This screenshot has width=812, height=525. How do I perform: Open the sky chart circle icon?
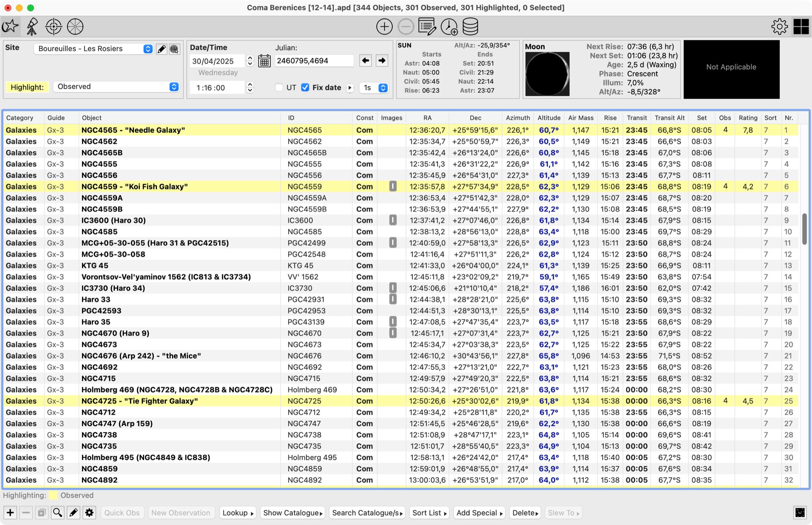pyautogui.click(x=75, y=27)
